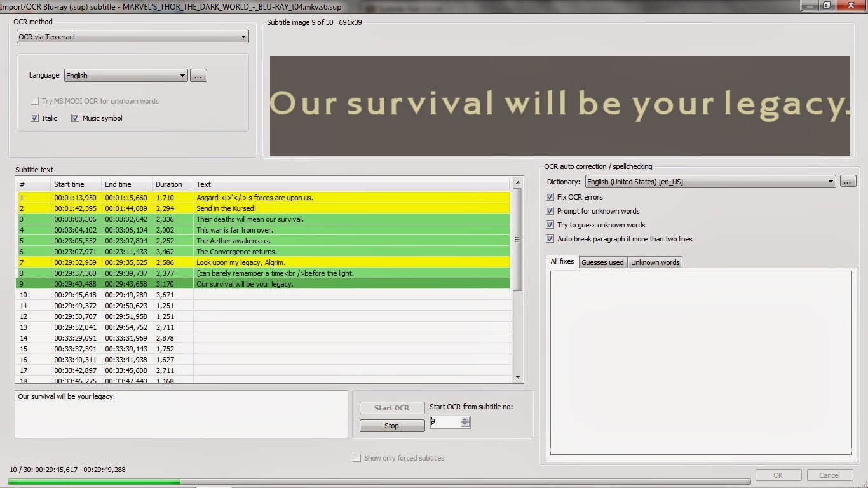
Task: Select subtitle row 12 starting 00:29:50,707
Action: point(263,316)
